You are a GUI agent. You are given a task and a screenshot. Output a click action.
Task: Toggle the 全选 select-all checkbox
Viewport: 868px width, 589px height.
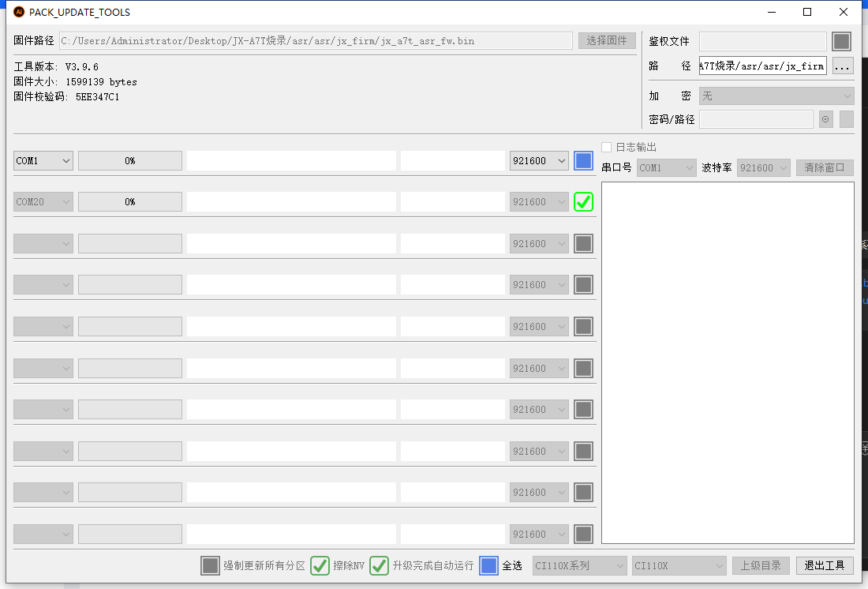[x=488, y=565]
